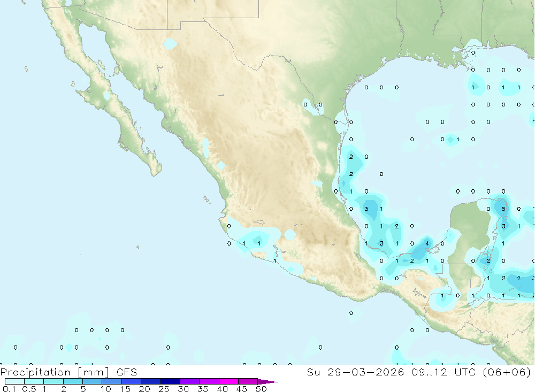Click the '20' legend scale label
This screenshot has width=535, height=392.
[x=144, y=389]
